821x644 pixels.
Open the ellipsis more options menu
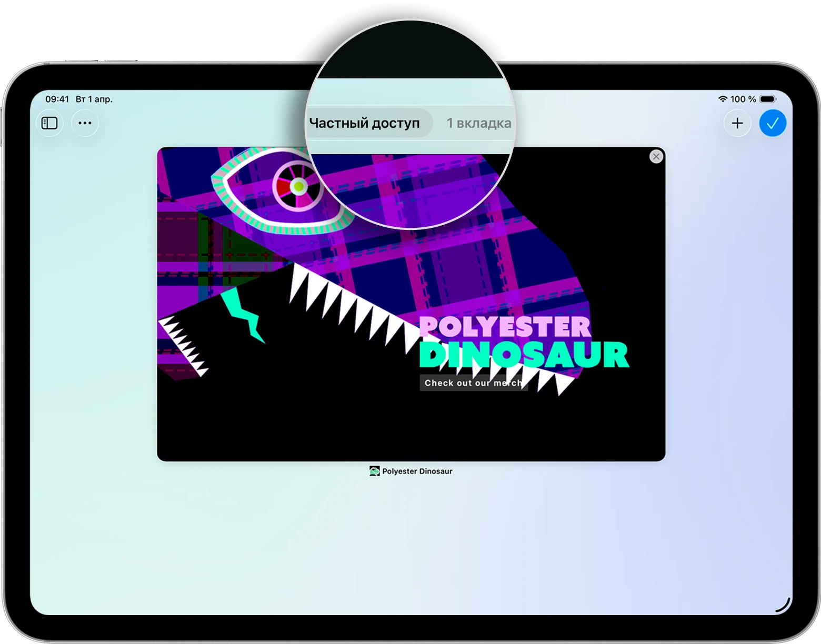click(85, 123)
